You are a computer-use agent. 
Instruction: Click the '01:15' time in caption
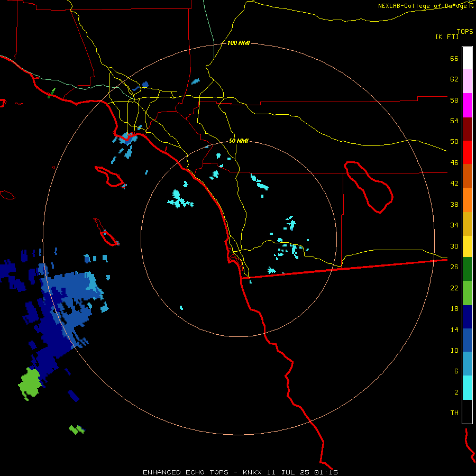click(x=326, y=472)
